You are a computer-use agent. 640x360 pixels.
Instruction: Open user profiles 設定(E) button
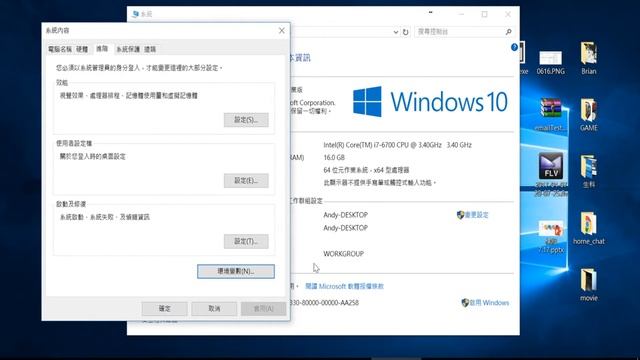click(246, 180)
